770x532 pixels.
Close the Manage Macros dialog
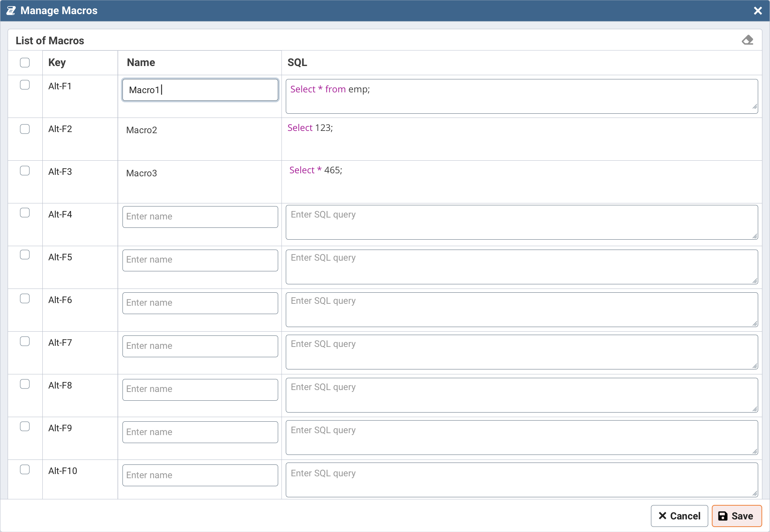click(x=758, y=11)
